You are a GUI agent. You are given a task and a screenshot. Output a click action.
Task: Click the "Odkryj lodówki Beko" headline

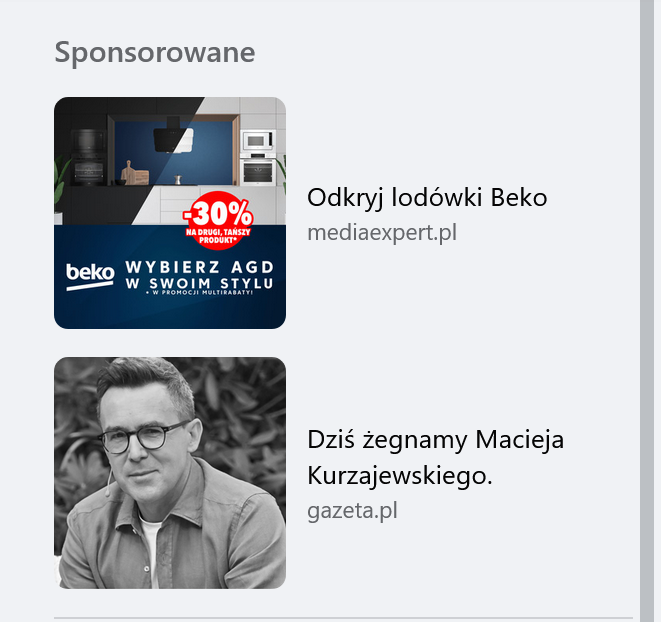coord(427,198)
